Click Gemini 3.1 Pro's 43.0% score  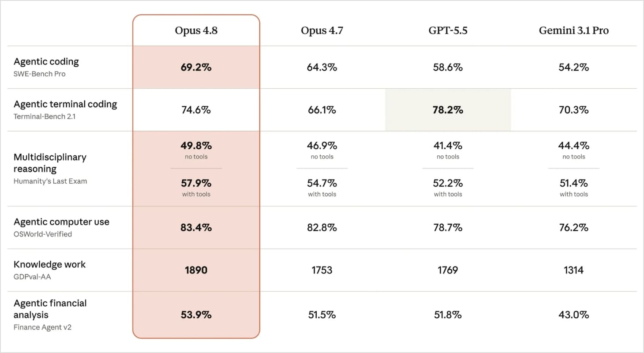[x=573, y=315]
